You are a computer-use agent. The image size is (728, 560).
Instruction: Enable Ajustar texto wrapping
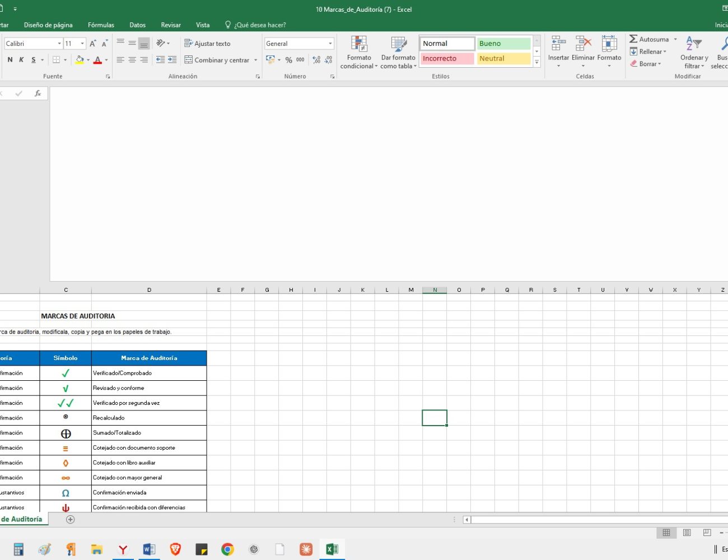pos(207,43)
